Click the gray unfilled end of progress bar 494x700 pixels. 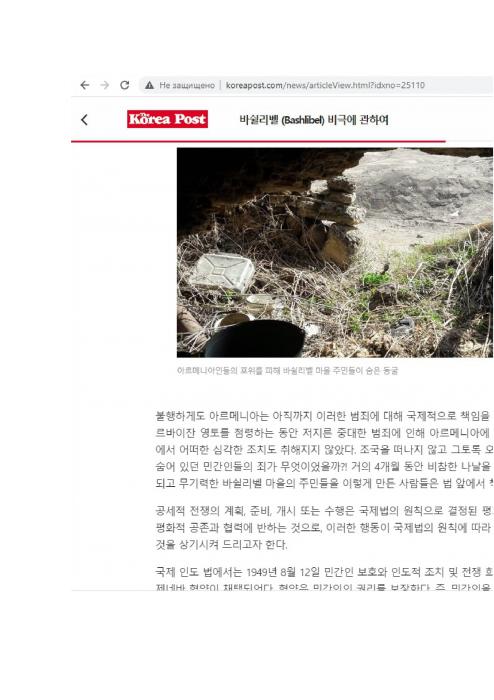(469, 141)
